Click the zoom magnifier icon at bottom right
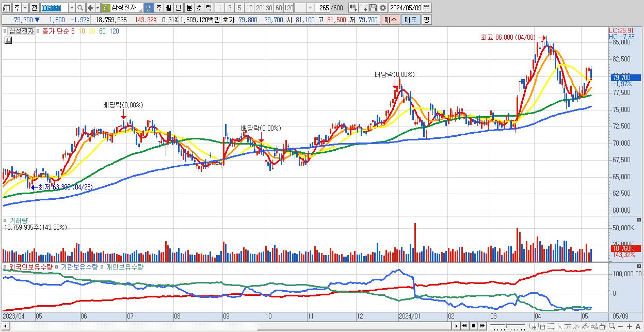The image size is (644, 332). (612, 326)
